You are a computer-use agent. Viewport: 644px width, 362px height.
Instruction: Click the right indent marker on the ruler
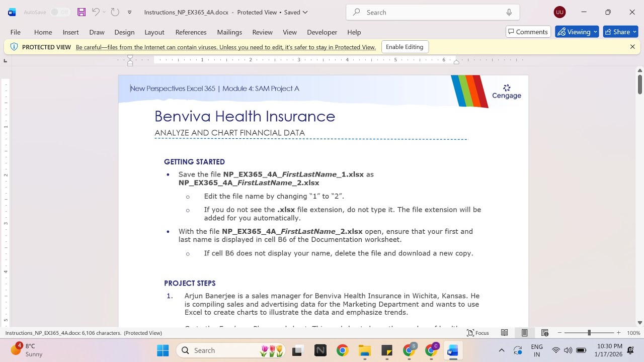(456, 62)
